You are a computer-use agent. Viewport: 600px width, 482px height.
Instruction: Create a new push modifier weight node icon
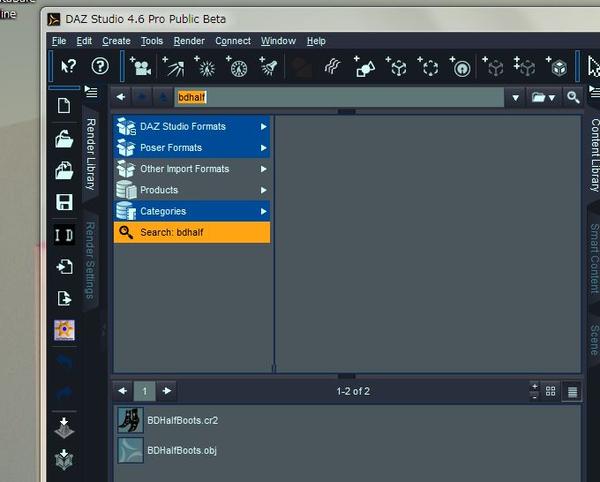[x=460, y=67]
